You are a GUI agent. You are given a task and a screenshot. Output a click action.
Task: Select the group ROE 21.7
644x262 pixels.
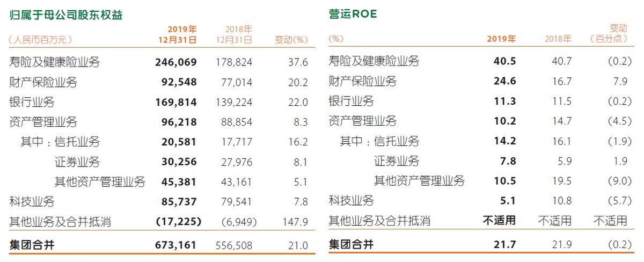(x=506, y=245)
